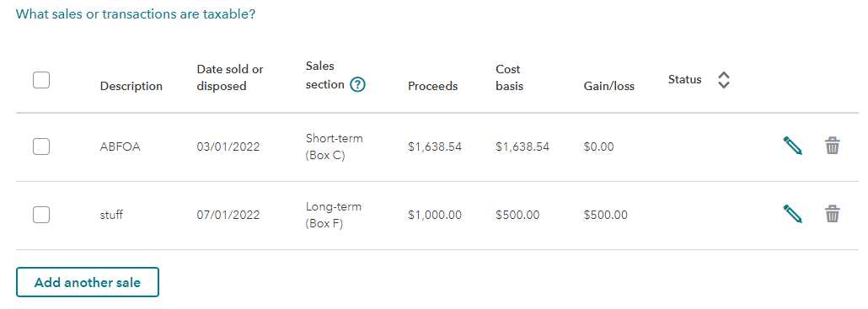
Task: Tick the select-all checkbox in table header
Action: click(41, 80)
